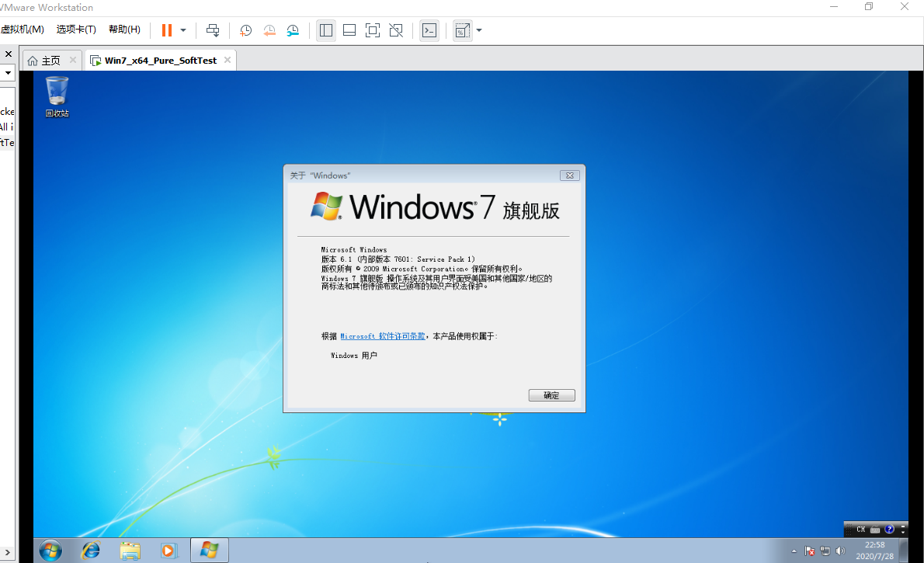Expand the hidden tray icons arrow
This screenshot has width=924, height=563.
(794, 551)
